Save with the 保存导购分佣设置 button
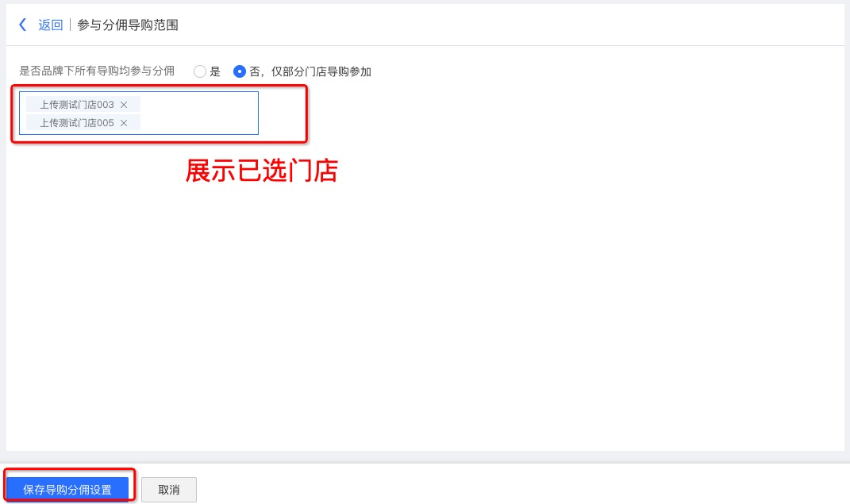The image size is (850, 504). [67, 490]
